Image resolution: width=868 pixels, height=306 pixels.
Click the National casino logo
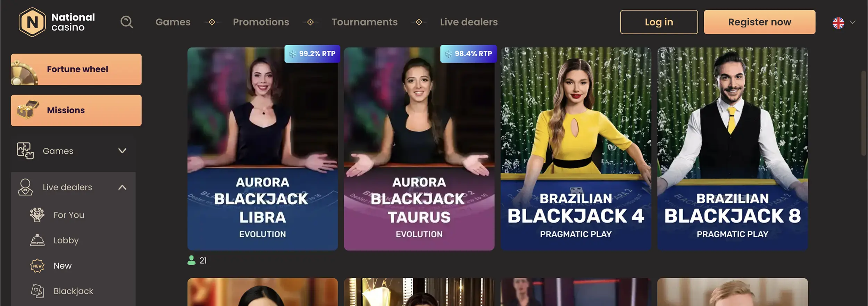click(x=57, y=22)
